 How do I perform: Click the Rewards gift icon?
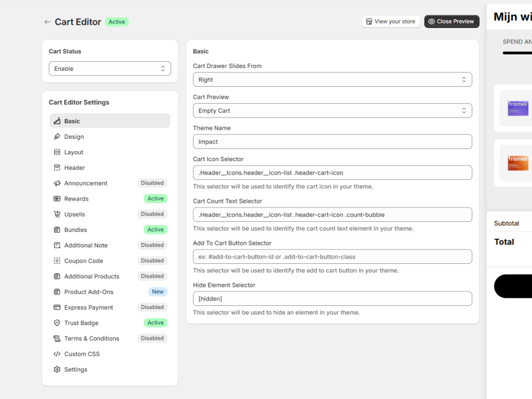(x=57, y=199)
